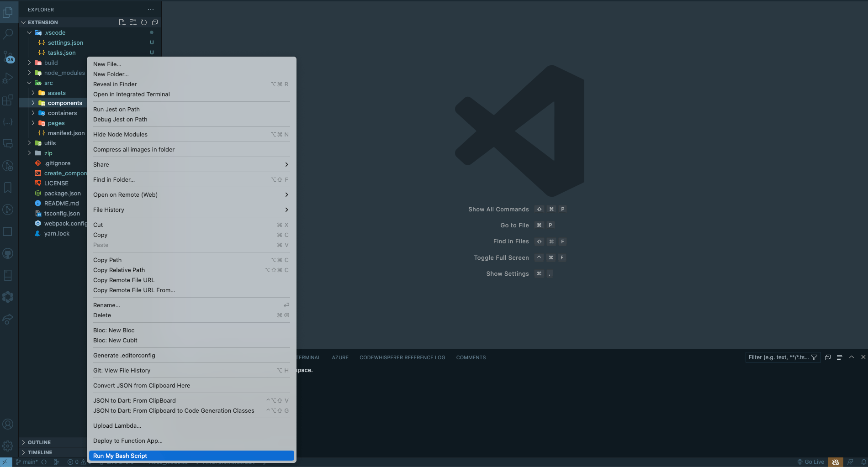Viewport: 868px width, 467px height.
Task: Collapse all entries in the bottom panel
Action: click(828, 357)
